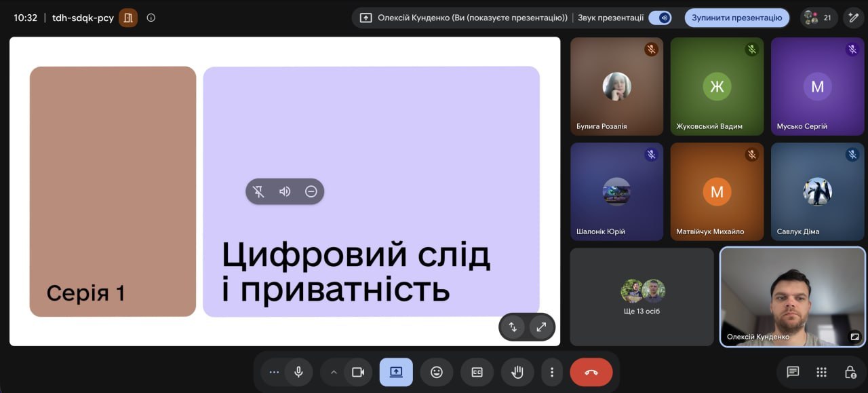Click the Серія 1 slide label
The width and height of the screenshot is (868, 393).
coord(85,293)
